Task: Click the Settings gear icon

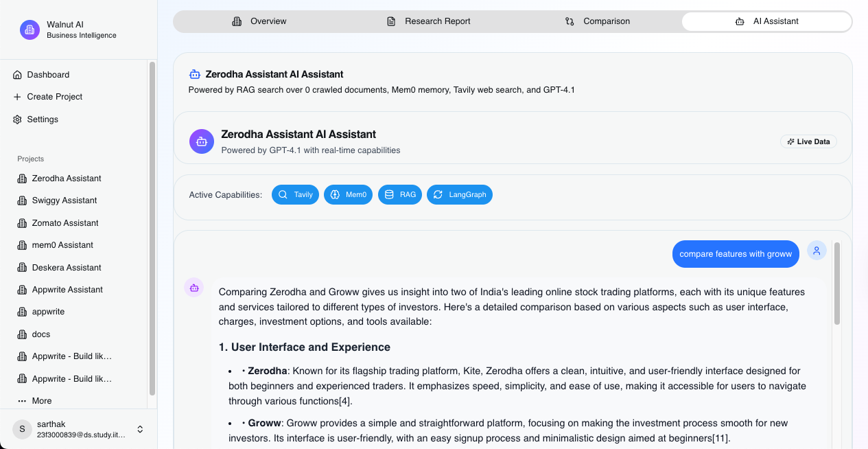Action: 18,119
